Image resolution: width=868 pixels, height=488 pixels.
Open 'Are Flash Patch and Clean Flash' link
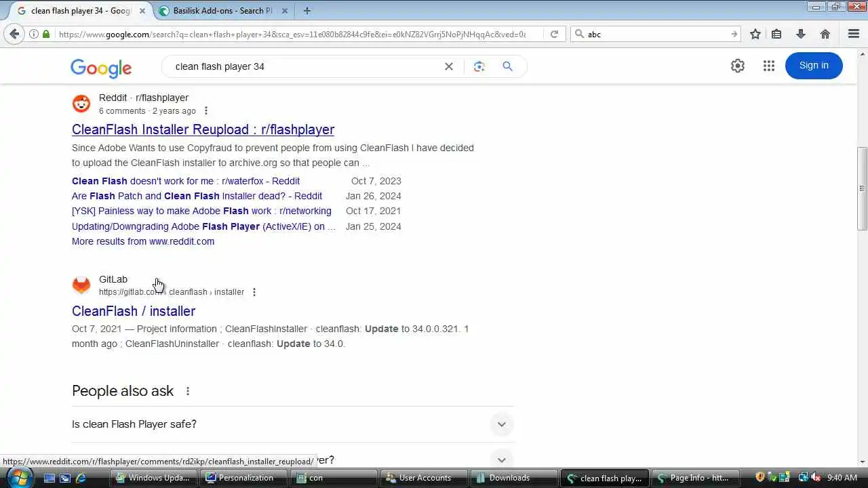tap(197, 196)
